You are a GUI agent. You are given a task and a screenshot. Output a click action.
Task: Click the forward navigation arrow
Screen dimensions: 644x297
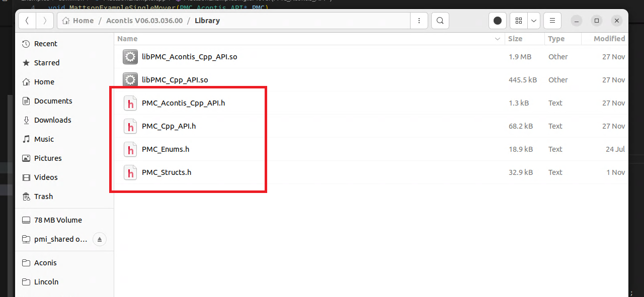coord(45,21)
